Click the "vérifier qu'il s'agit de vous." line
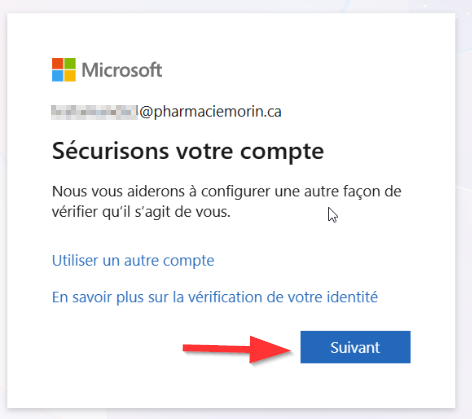The image size is (472, 419). coord(141,212)
